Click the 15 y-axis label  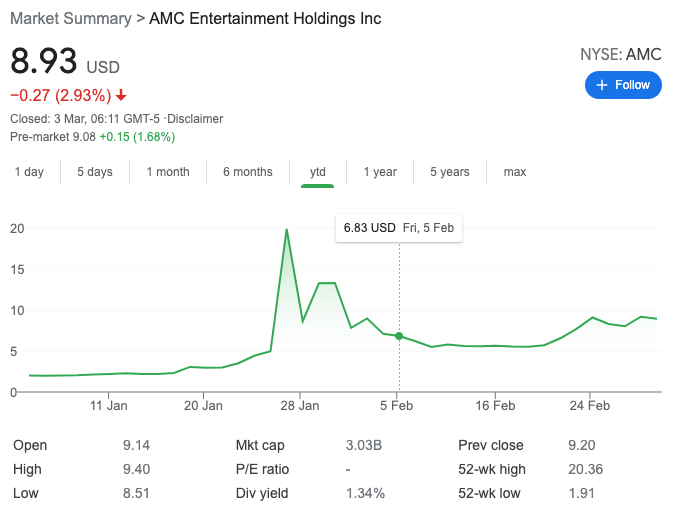pos(17,270)
